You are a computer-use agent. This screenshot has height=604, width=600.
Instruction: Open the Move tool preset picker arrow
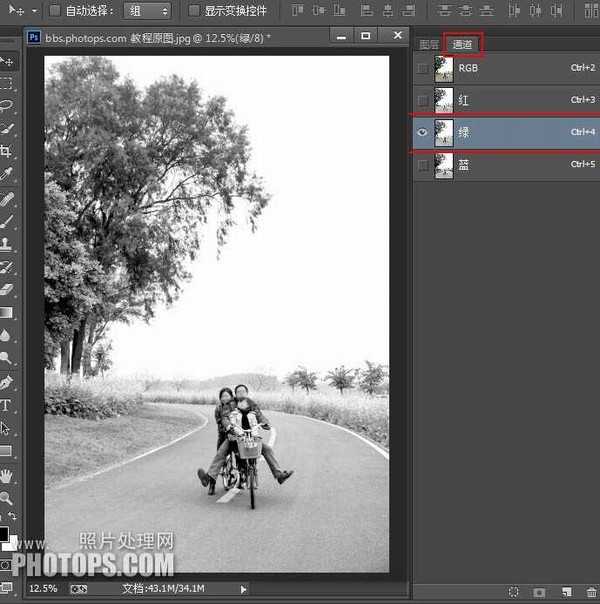pyautogui.click(x=34, y=11)
